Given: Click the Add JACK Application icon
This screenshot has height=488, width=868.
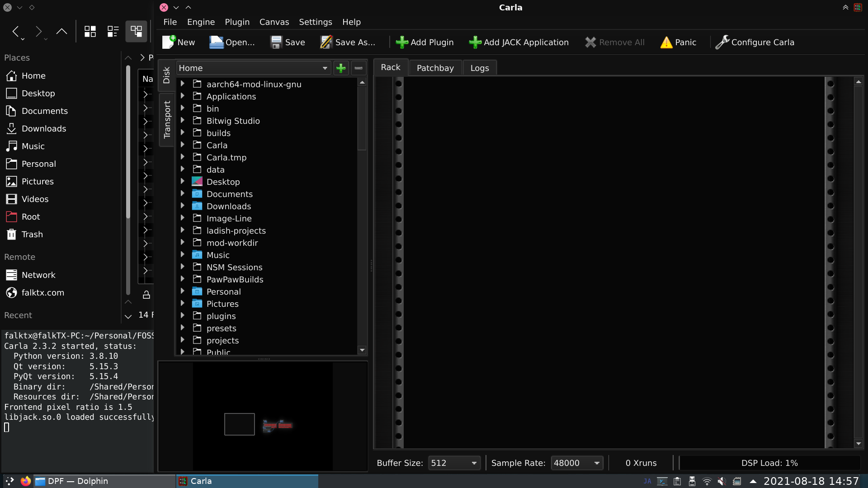Looking at the screenshot, I should pos(475,42).
